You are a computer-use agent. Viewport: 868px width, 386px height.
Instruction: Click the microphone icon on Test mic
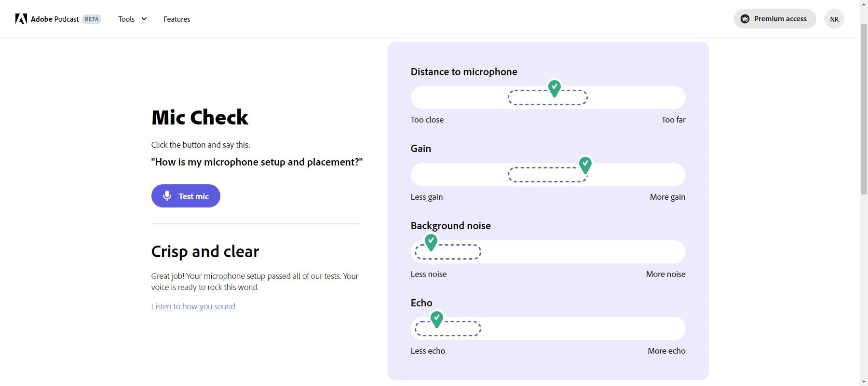pyautogui.click(x=167, y=196)
